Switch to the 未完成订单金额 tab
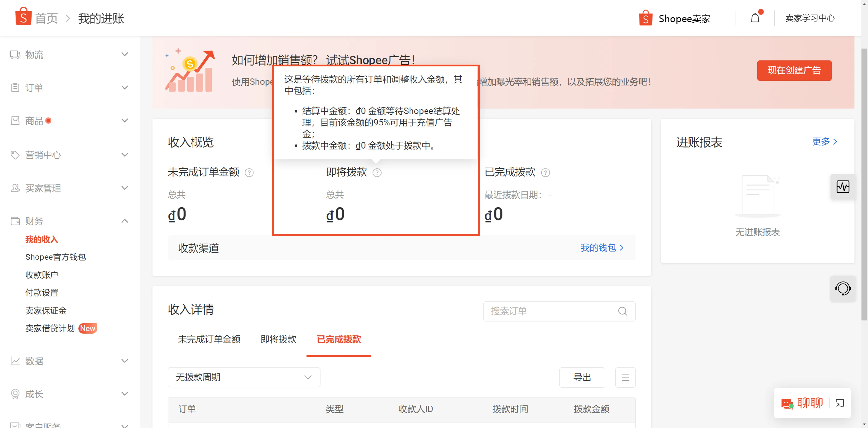Image resolution: width=868 pixels, height=428 pixels. [209, 339]
